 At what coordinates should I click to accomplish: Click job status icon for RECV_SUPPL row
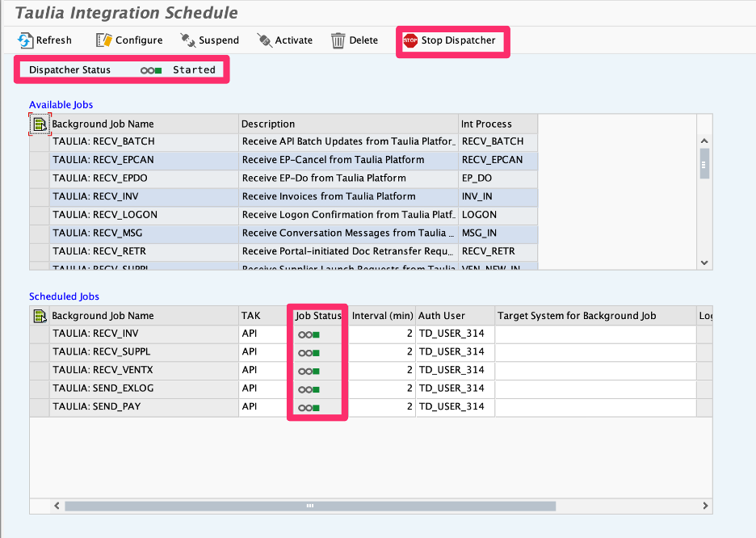(309, 353)
